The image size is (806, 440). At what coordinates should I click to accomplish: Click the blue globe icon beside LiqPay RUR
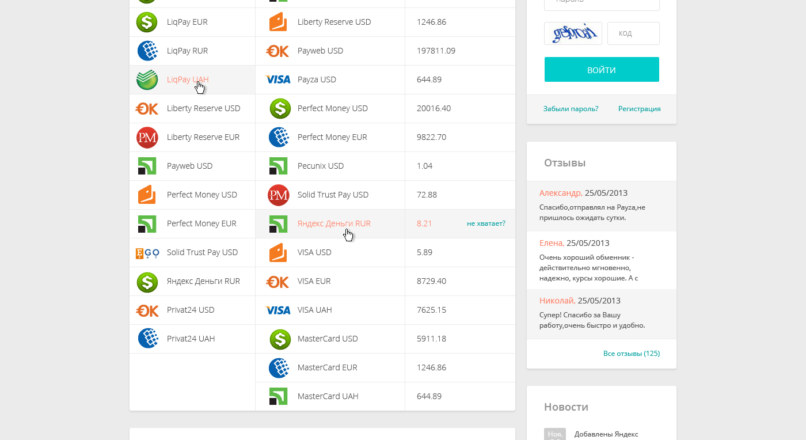click(x=147, y=50)
